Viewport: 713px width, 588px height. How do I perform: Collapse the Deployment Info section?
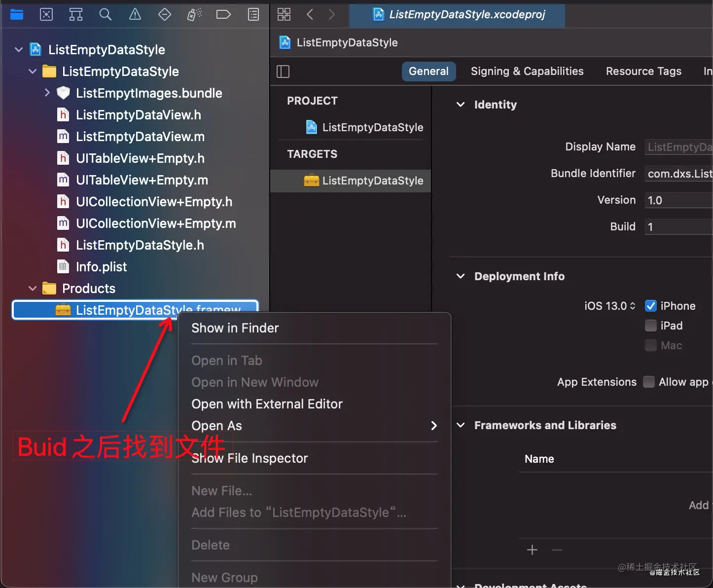pyautogui.click(x=461, y=276)
